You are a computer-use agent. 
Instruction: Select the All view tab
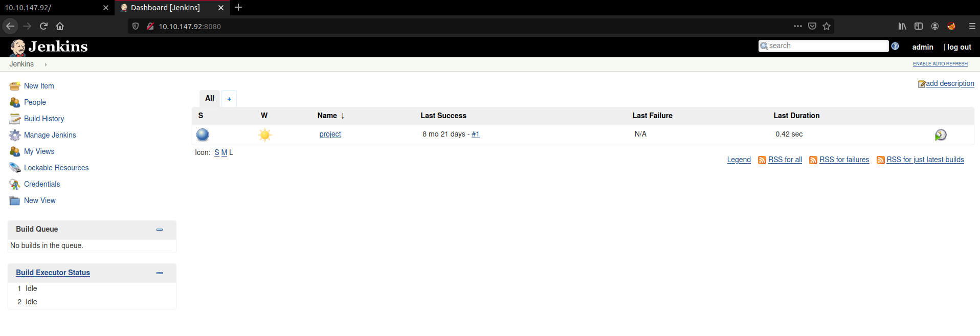tap(210, 98)
